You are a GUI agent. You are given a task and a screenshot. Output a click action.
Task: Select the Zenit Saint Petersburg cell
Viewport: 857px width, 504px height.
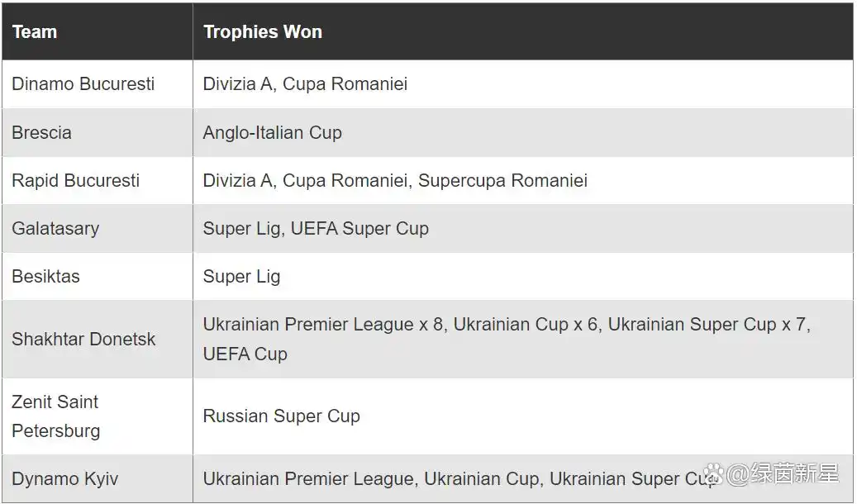point(98,416)
